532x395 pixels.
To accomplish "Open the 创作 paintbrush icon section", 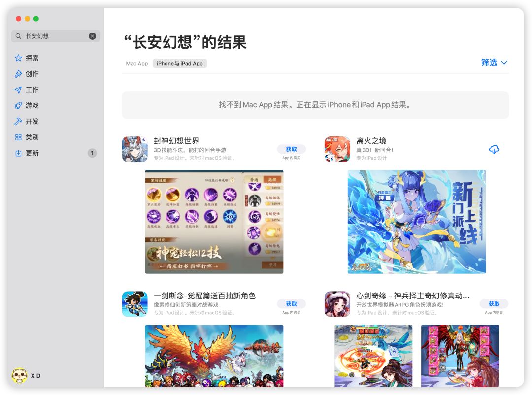I will pos(18,74).
